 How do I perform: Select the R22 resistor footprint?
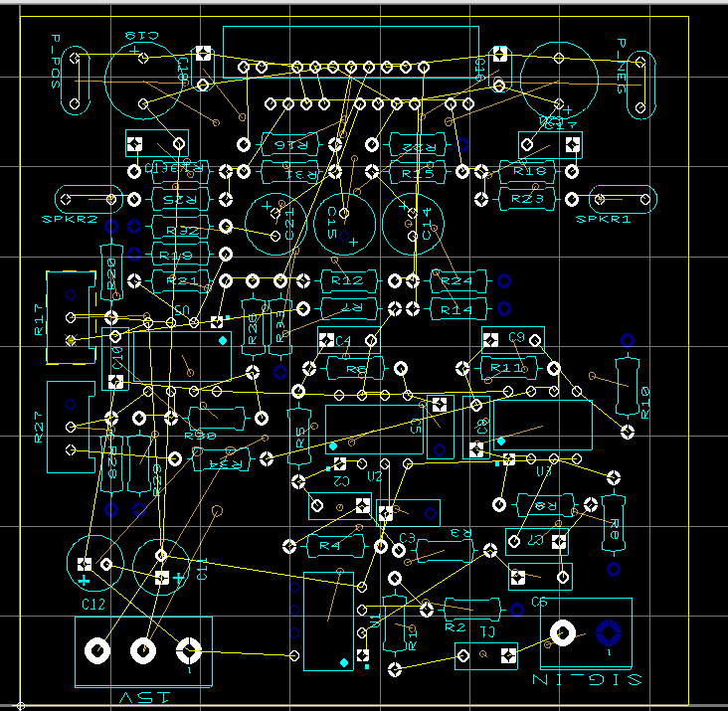418,145
